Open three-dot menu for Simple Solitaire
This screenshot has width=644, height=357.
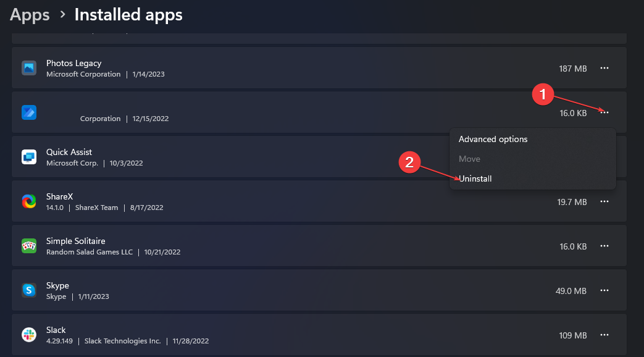pyautogui.click(x=604, y=246)
